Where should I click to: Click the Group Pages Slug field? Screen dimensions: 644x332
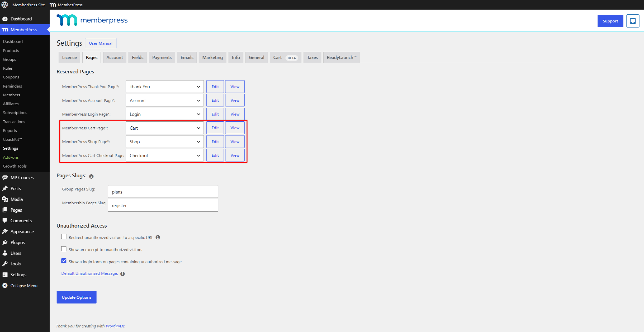[x=163, y=192]
